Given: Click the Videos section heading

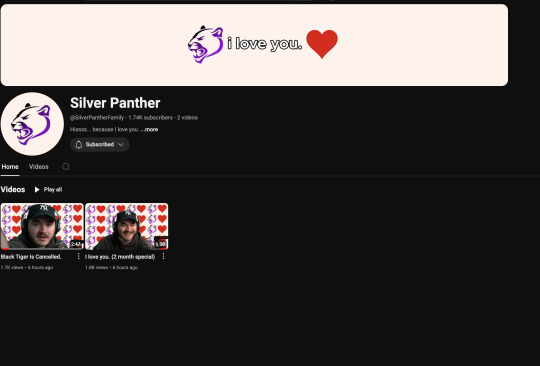Looking at the screenshot, I should (13, 189).
